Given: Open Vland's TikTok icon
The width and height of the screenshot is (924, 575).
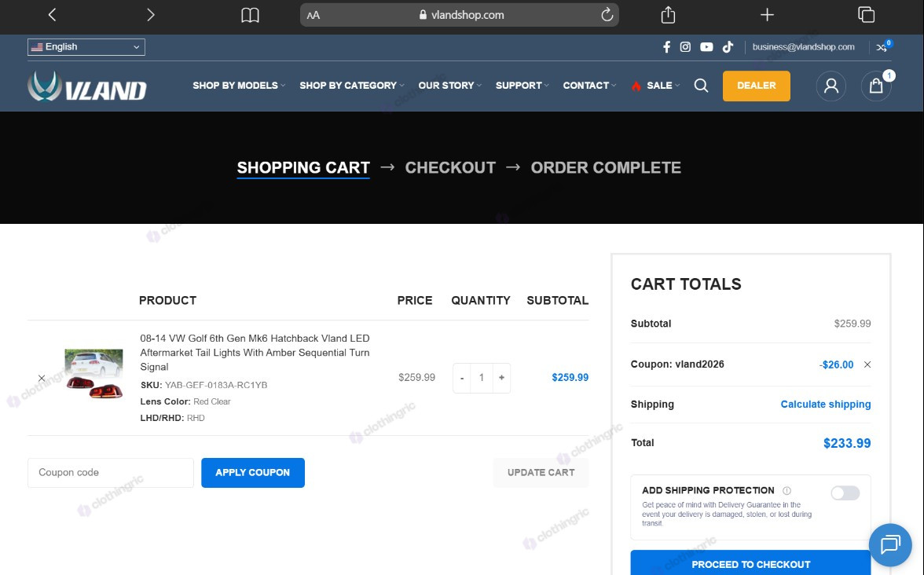Looking at the screenshot, I should click(x=728, y=47).
